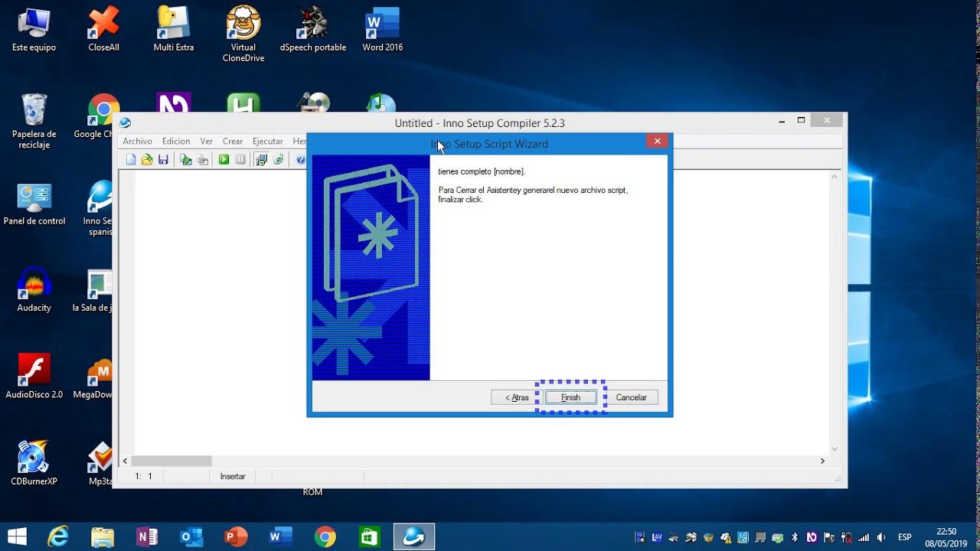Click the Target setup toolbar icon
The image size is (980, 551).
261,159
